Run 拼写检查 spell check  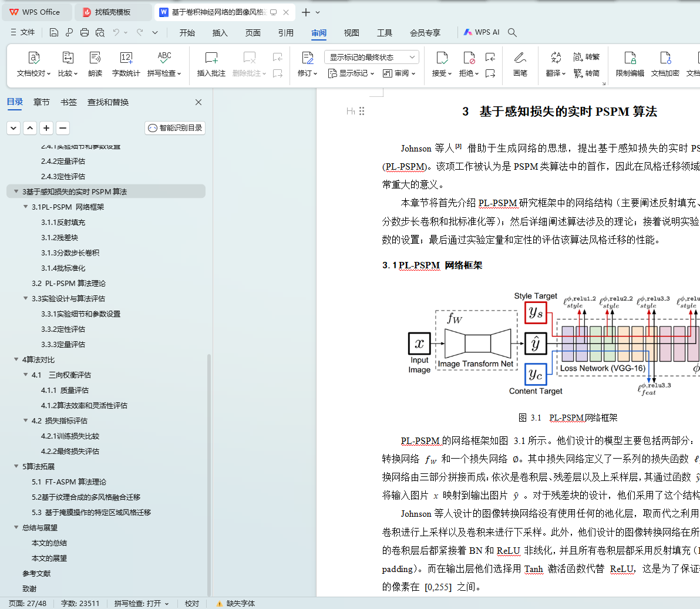(164, 64)
